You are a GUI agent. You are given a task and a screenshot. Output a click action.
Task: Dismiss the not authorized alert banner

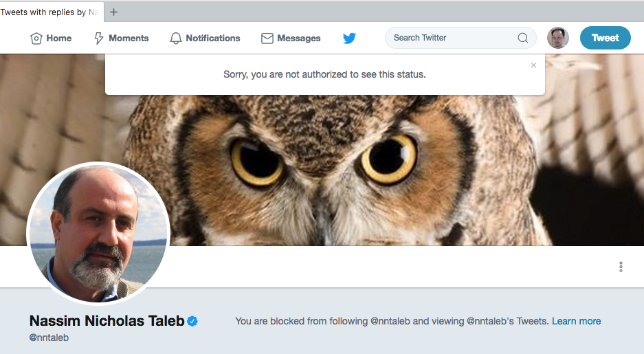(x=533, y=65)
